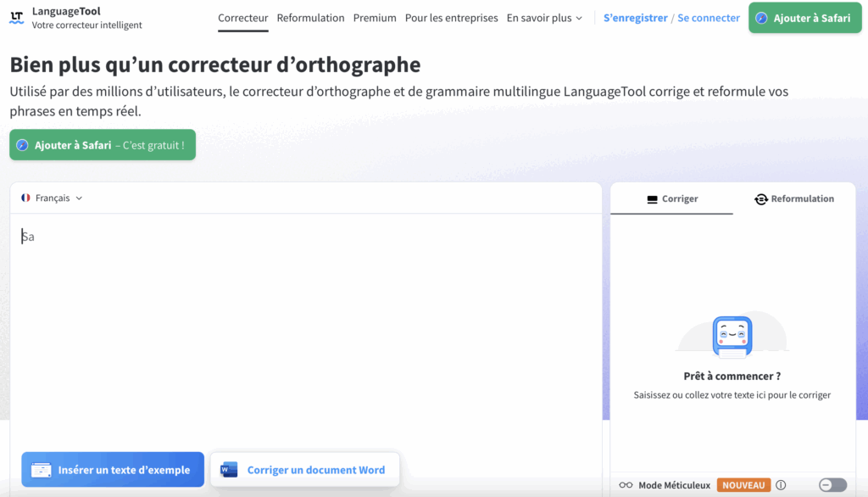Click the glasses icon for Mode Méticuleux
The height and width of the screenshot is (497, 868).
click(626, 485)
